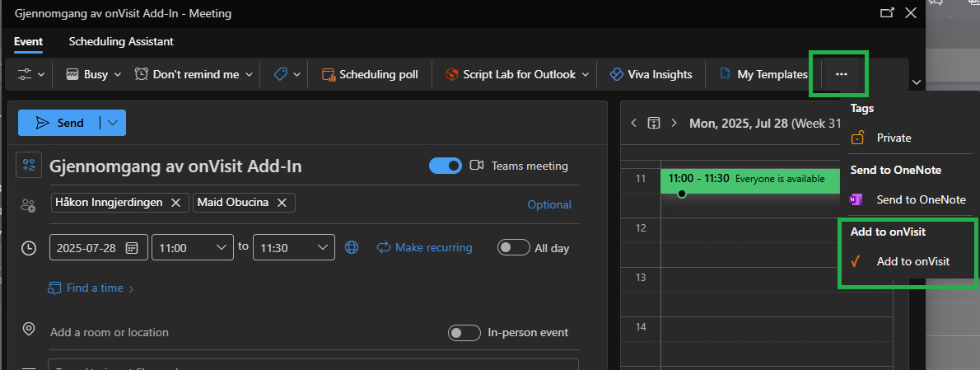The width and height of the screenshot is (980, 370).
Task: Remove attendee Håkon Inngjerdingen
Action: [175, 203]
